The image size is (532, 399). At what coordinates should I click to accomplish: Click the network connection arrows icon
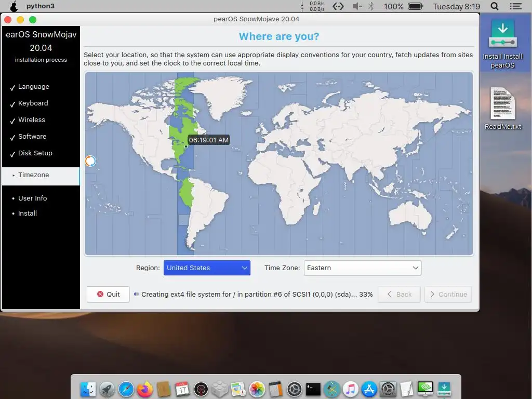338,6
